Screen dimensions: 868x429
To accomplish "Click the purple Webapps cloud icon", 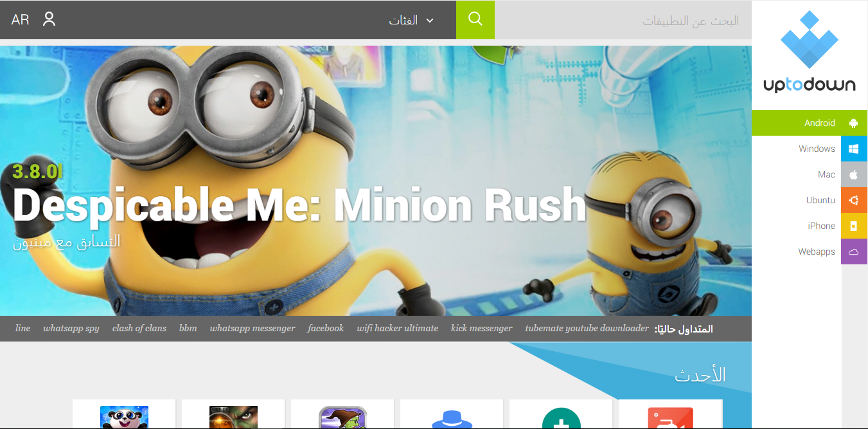I will [854, 251].
